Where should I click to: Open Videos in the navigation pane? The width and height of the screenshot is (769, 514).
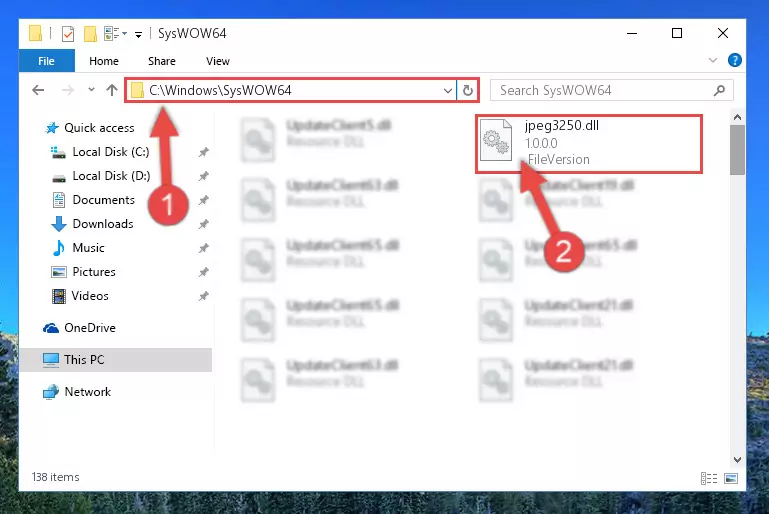90,296
